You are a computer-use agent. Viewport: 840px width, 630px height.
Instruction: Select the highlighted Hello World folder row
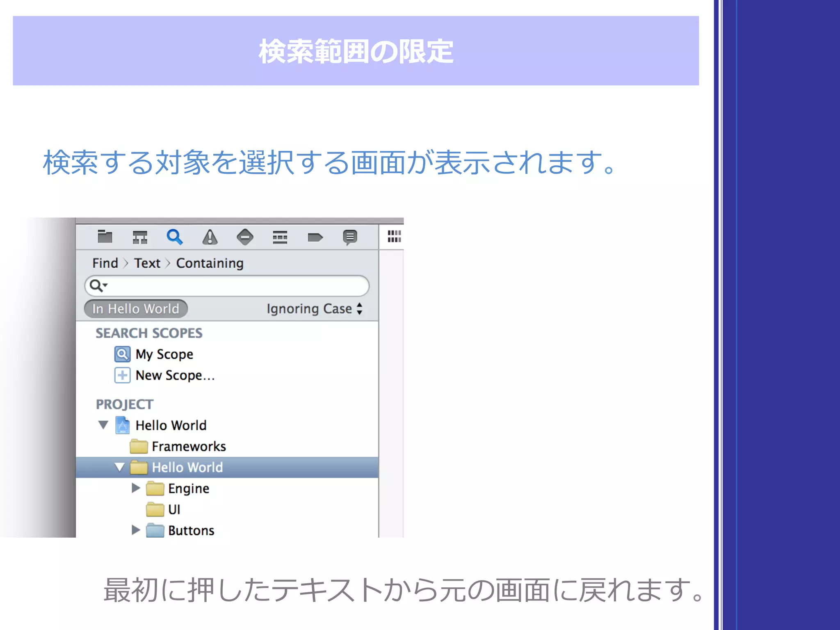[x=227, y=468]
